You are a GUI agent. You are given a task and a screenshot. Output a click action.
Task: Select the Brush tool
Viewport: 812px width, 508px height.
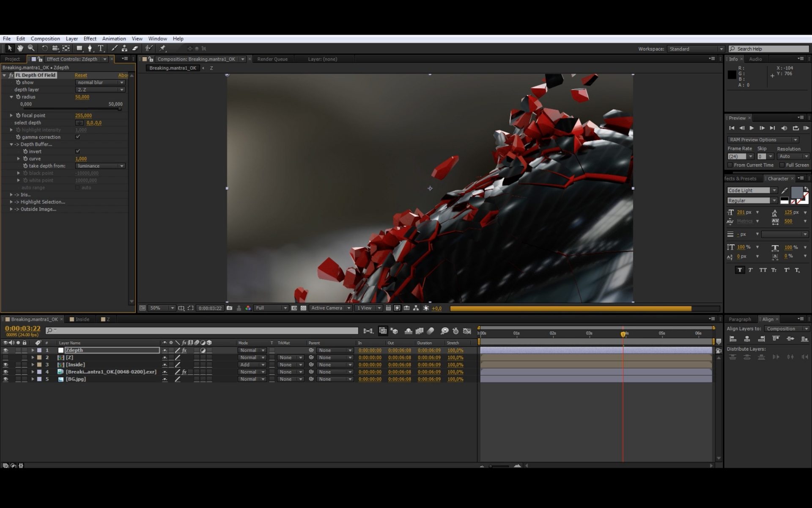[114, 48]
